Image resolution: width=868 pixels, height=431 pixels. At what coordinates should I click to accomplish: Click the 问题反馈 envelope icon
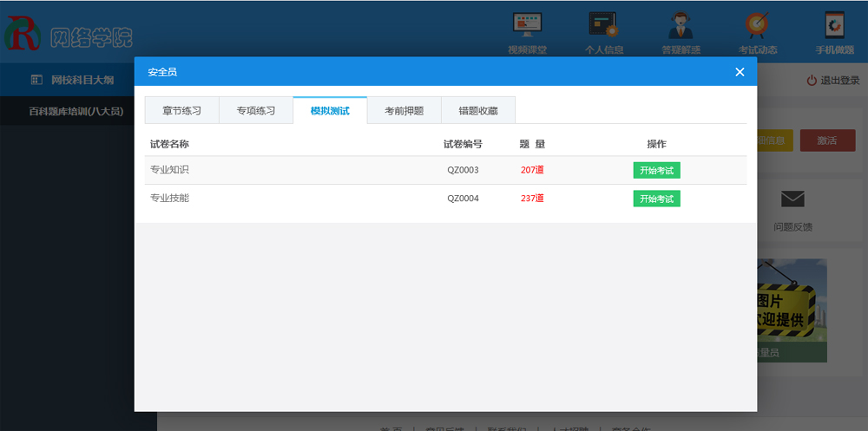point(792,199)
